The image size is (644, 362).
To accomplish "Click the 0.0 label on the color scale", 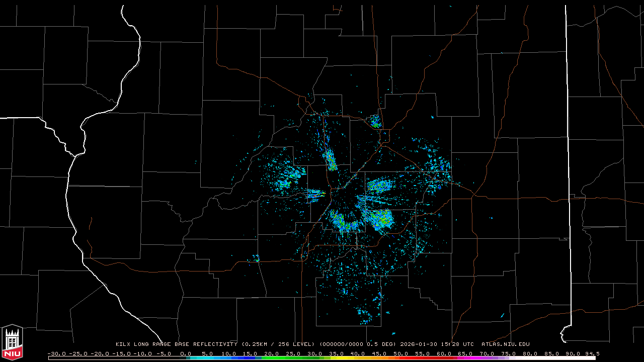I will tap(186, 353).
